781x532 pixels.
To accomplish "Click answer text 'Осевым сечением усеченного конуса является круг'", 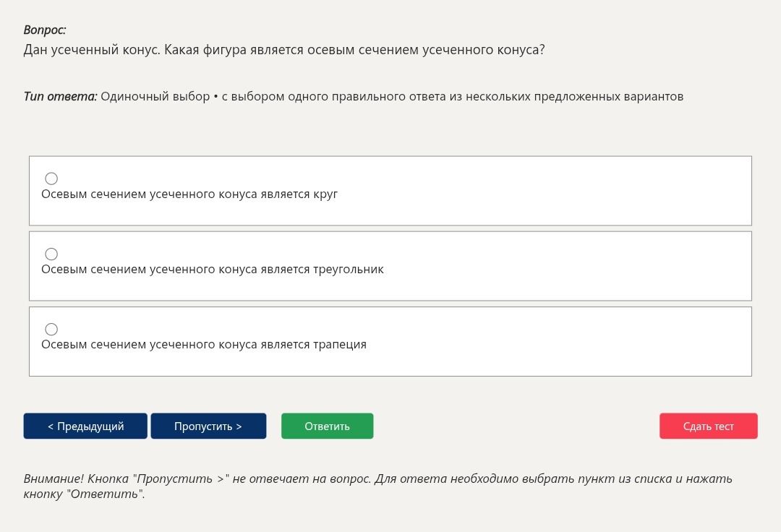I will pos(189,194).
